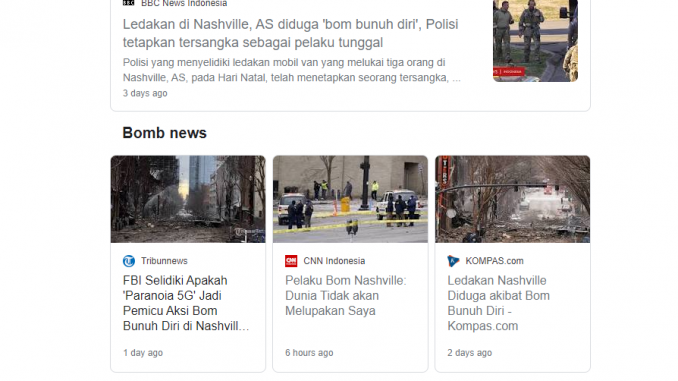The width and height of the screenshot is (678, 381).
Task: Click the BBC article snippet text
Action: click(292, 70)
